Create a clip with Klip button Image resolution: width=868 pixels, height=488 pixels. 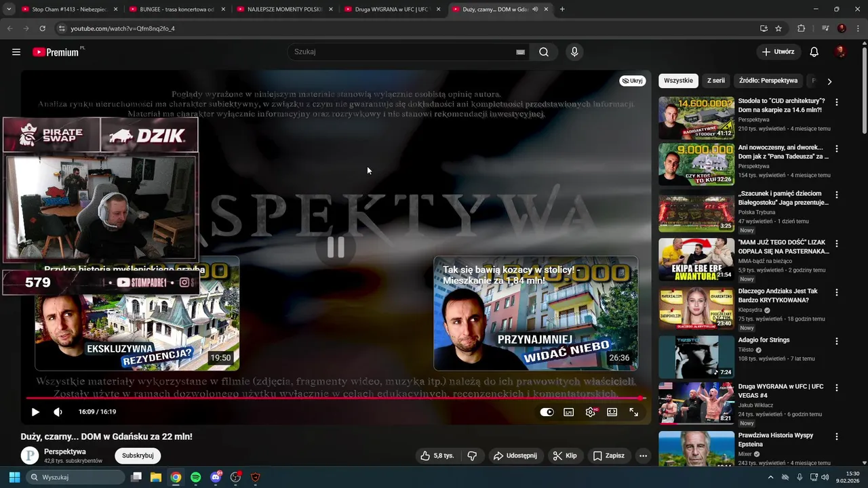pyautogui.click(x=565, y=455)
